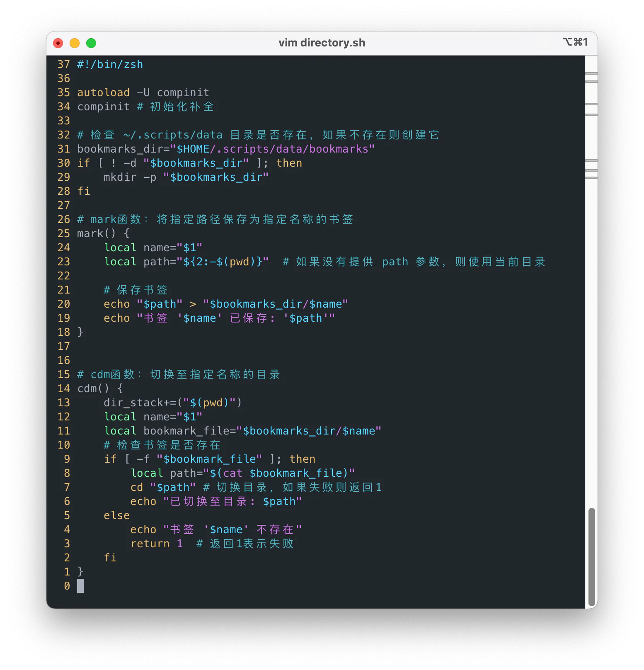644x670 pixels.
Task: Click the 'if [ -f "$bookmark_file" ]; then' line
Action: tap(210, 459)
